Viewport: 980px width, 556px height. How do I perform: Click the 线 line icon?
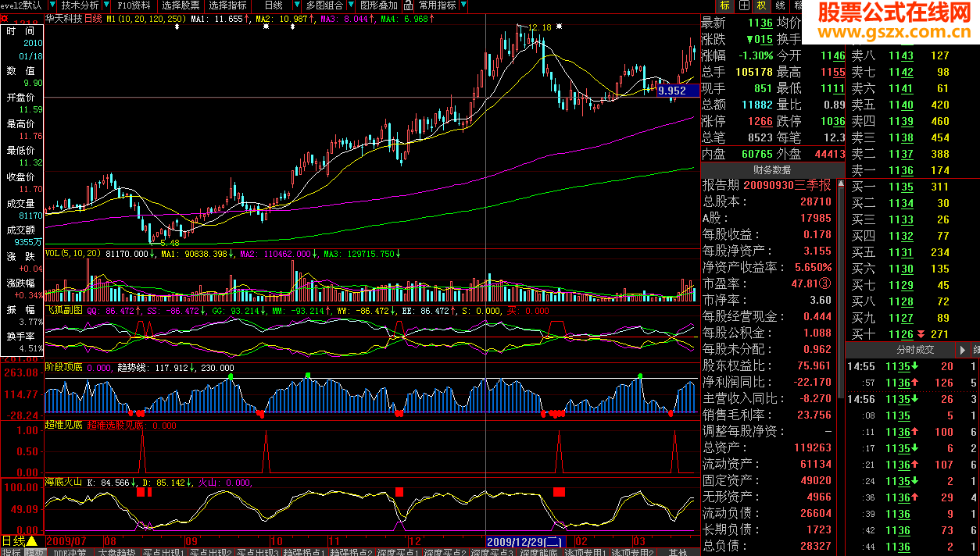780,5
